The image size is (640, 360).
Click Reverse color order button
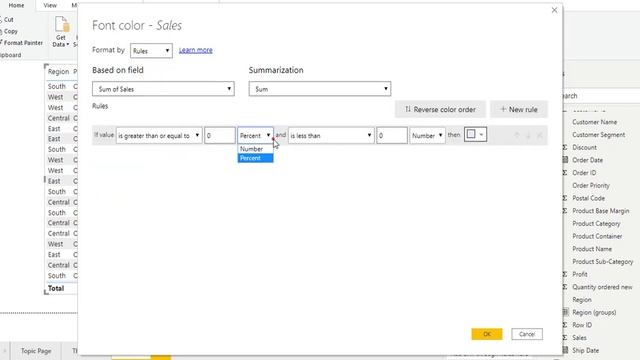pos(440,109)
